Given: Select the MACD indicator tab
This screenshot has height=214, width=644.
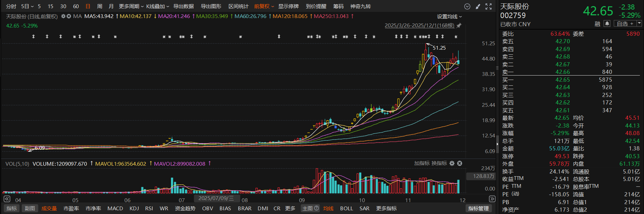Looking at the screenshot, I should [115, 208].
